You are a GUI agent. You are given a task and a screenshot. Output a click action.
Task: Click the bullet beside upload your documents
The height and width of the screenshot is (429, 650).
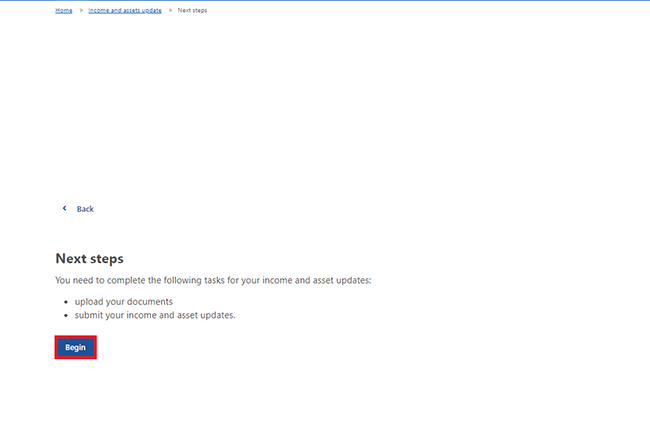point(66,301)
